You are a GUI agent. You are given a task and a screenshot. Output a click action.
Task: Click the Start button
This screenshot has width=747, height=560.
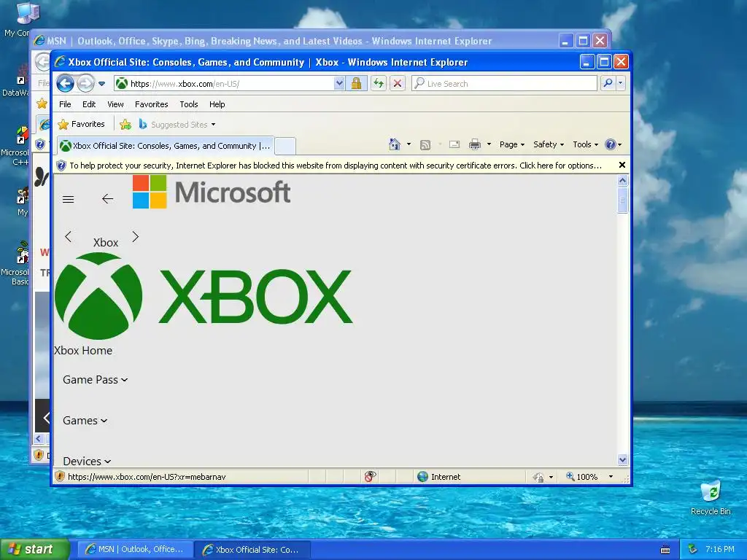[x=35, y=549]
